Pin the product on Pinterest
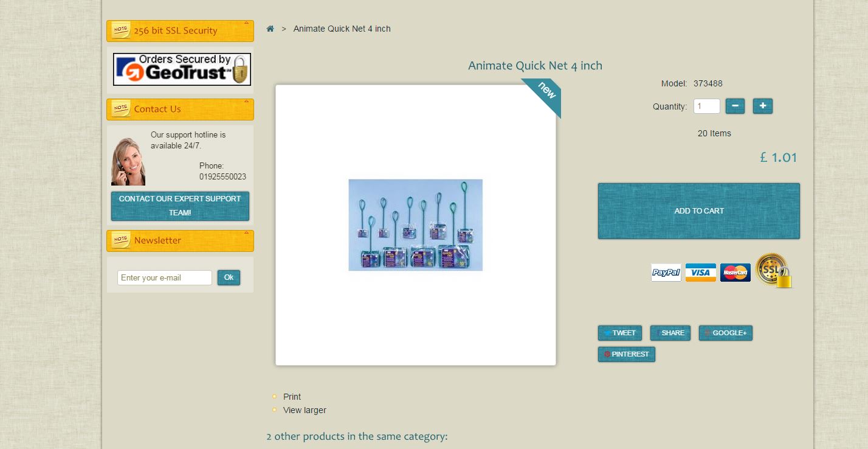 click(627, 354)
